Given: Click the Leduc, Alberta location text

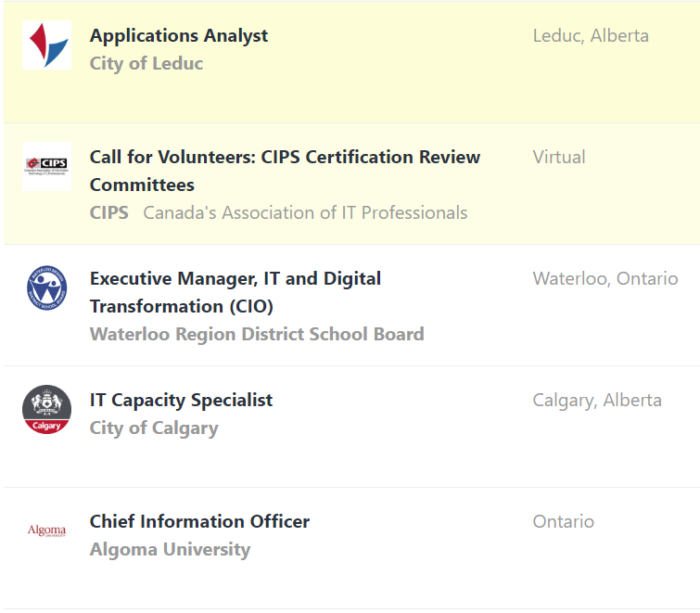Looking at the screenshot, I should (x=591, y=36).
